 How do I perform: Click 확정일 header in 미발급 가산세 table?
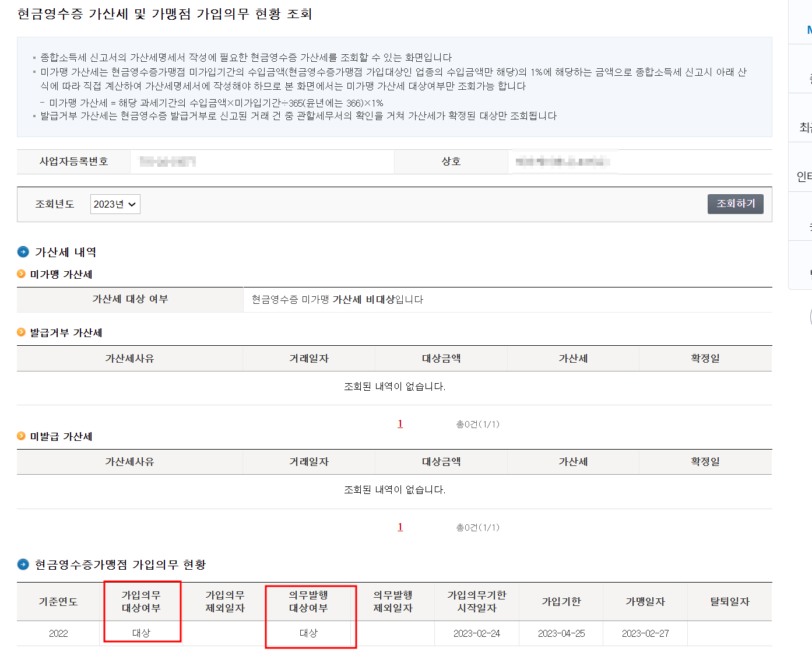[705, 462]
